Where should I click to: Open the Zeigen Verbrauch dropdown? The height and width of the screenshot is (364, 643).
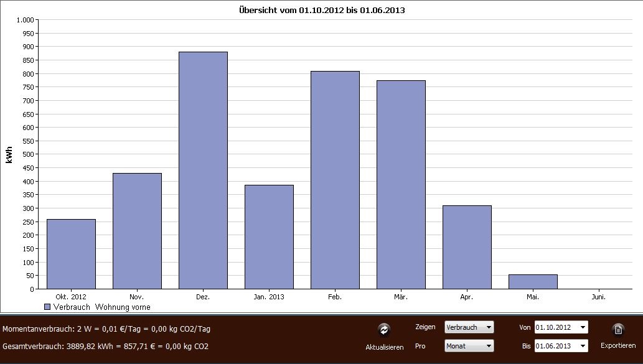tap(469, 327)
